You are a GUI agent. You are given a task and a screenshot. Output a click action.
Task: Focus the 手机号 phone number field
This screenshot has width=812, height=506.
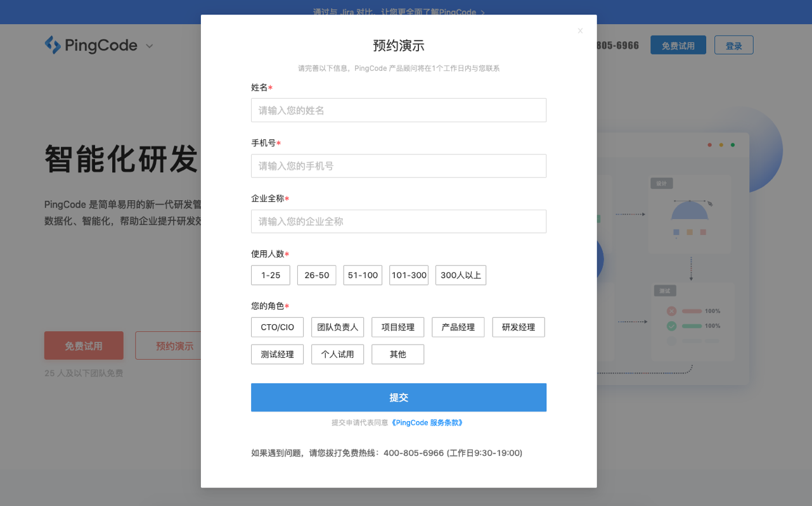point(399,166)
